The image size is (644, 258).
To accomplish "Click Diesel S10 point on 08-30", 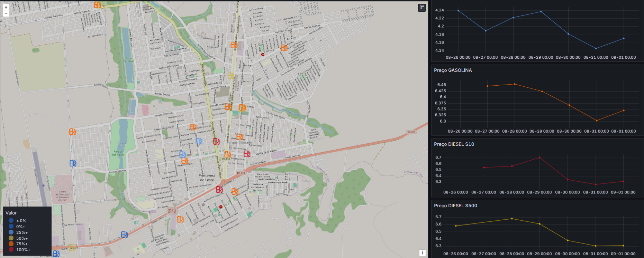I will [568, 180].
